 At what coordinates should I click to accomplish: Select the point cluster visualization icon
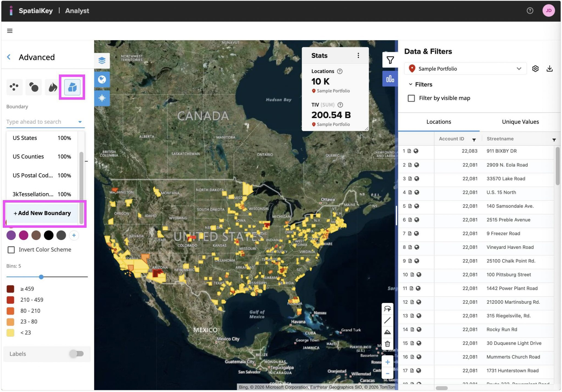click(x=14, y=87)
